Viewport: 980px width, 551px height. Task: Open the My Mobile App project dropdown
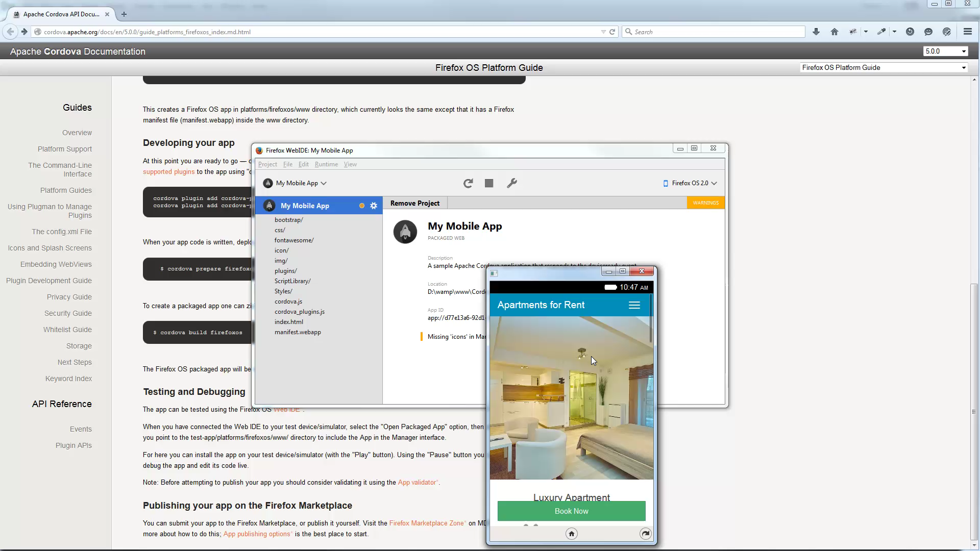click(295, 183)
